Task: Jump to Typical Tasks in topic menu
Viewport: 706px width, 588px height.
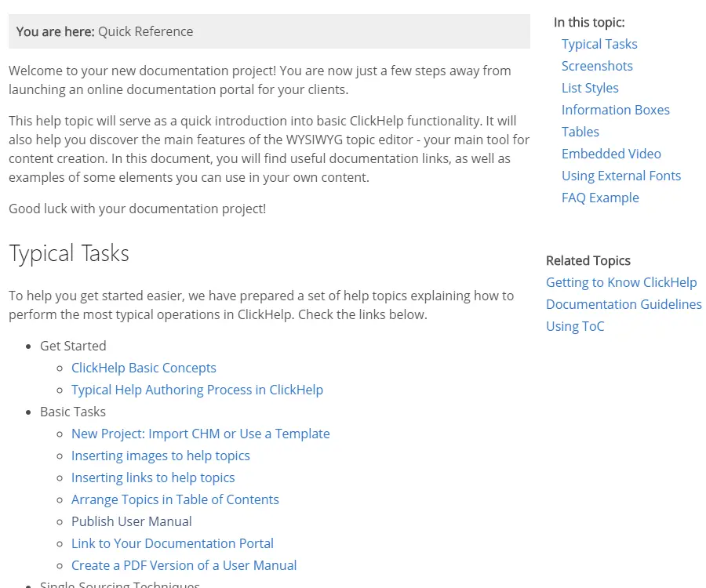Action: [x=599, y=44]
